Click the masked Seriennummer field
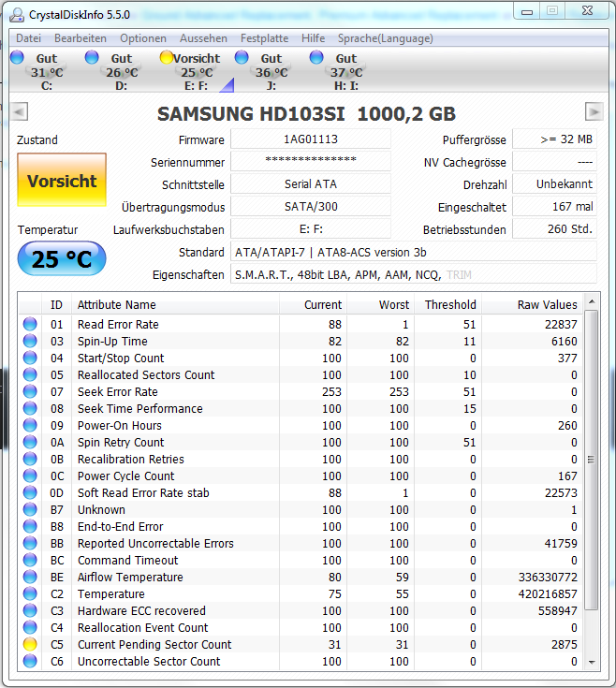 (311, 161)
